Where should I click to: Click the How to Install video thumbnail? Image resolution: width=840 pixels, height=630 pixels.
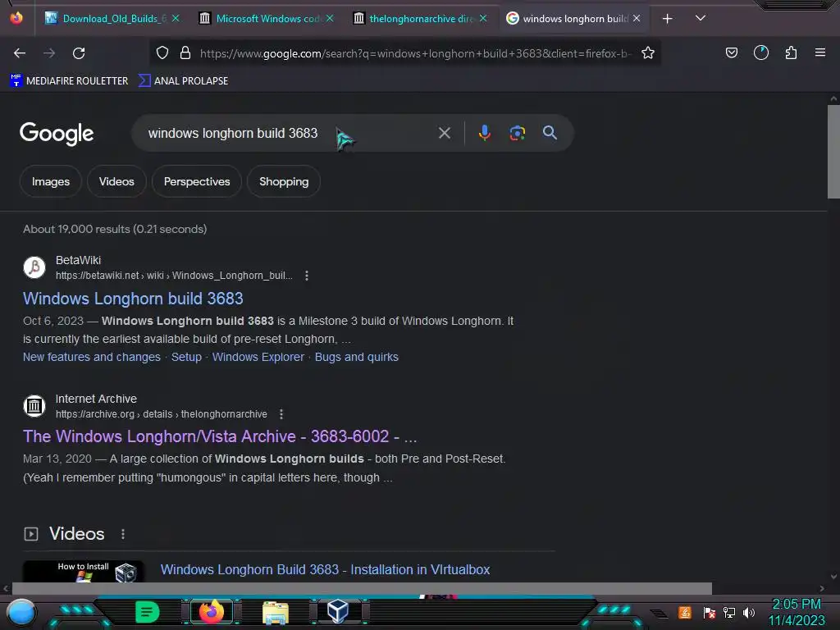(x=83, y=572)
